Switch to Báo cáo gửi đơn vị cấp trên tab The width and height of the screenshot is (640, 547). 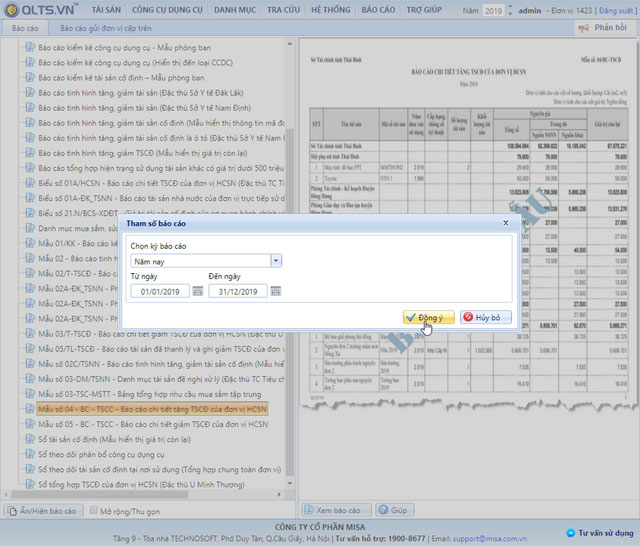pos(108,28)
